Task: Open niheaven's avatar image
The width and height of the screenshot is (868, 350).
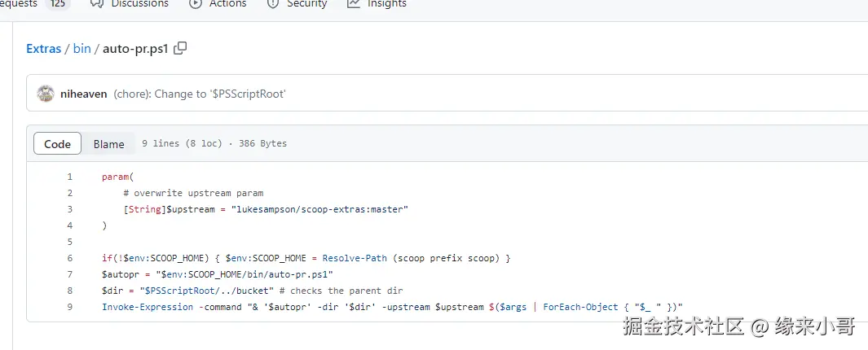Action: 46,94
